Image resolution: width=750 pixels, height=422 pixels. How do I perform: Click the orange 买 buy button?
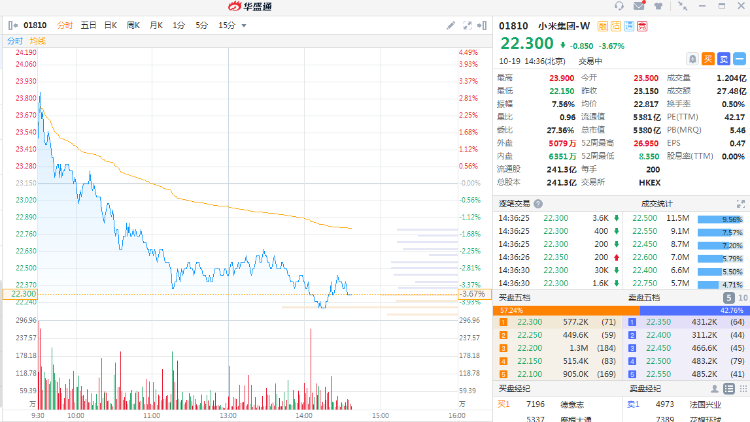[708, 59]
